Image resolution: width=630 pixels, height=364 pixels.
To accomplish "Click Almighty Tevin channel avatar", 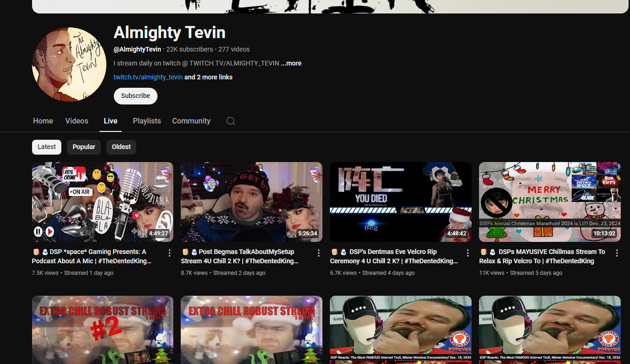I will coord(69,64).
